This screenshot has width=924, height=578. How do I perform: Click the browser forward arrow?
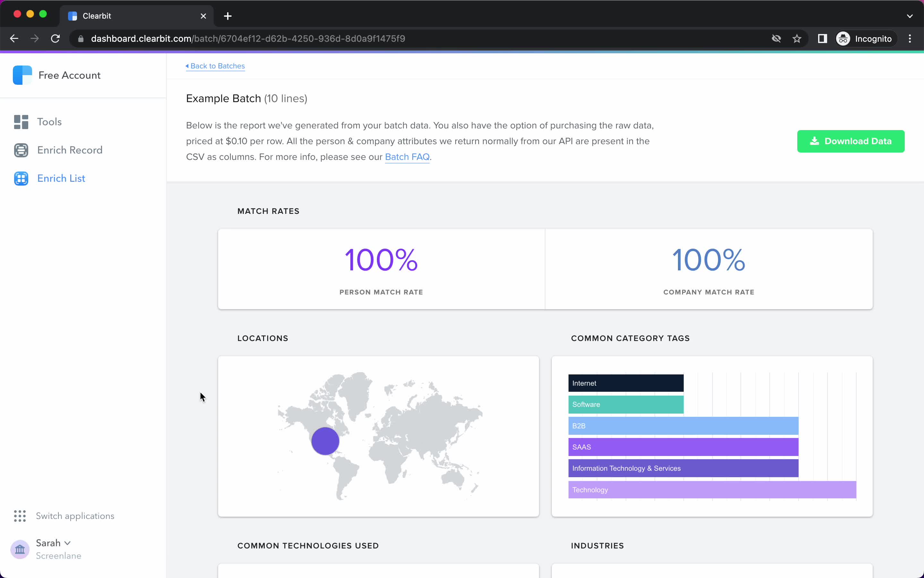point(35,39)
